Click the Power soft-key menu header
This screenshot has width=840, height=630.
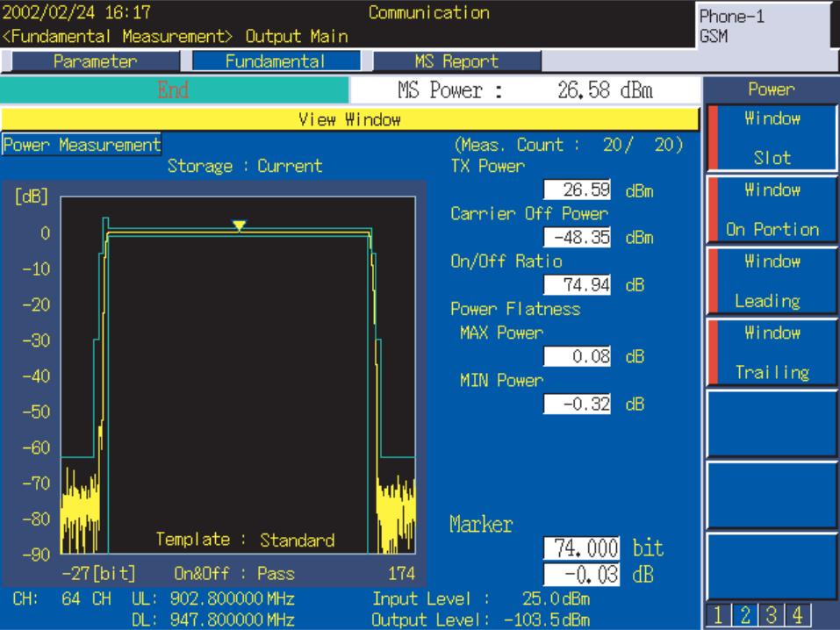tap(772, 89)
